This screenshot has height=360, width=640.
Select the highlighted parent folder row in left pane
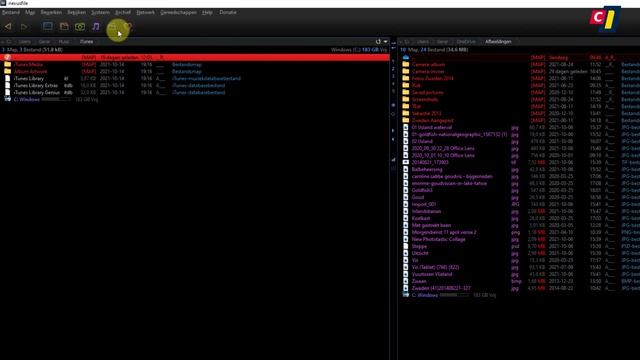click(x=195, y=58)
